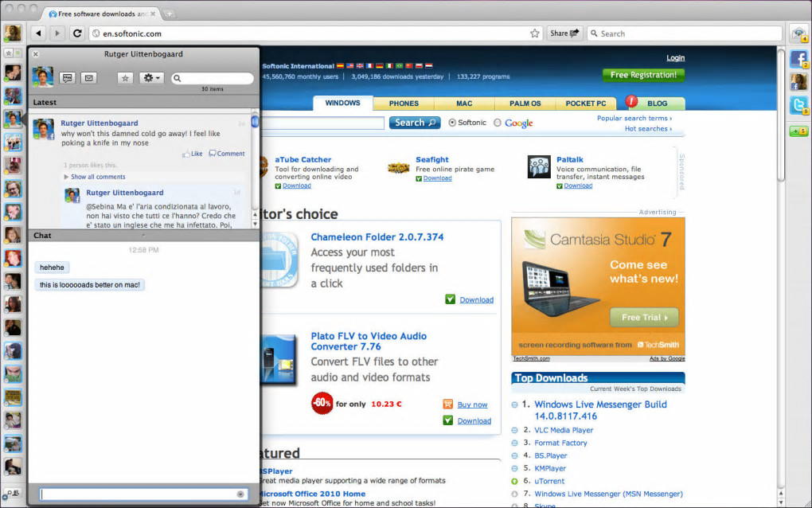This screenshot has width=812, height=508.
Task: Open Facebook feed icon with badge 2
Action: click(x=799, y=59)
